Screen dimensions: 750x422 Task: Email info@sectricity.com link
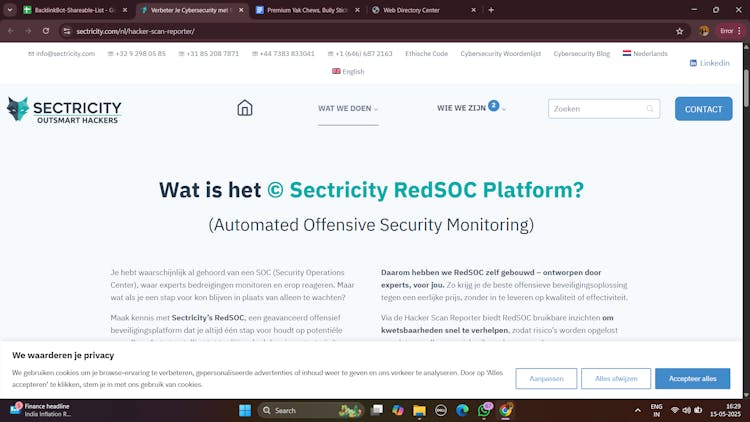coord(61,54)
